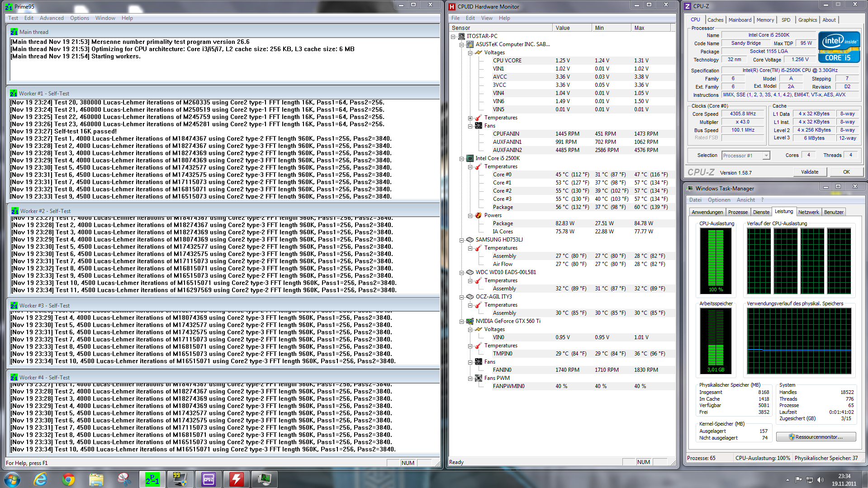
Task: Collapse the ASUSTeK Computer INC. tree node
Action: click(x=461, y=44)
